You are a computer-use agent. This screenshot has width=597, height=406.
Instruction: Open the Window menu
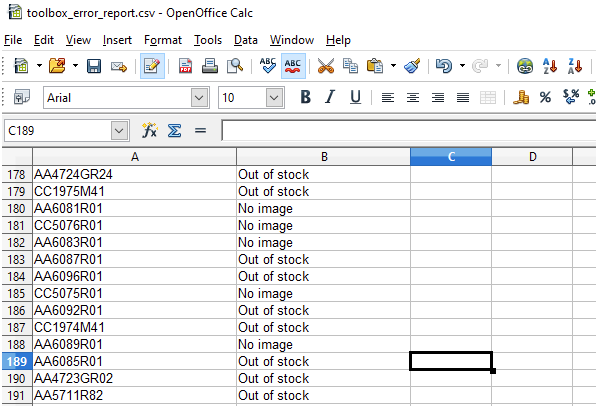[292, 40]
